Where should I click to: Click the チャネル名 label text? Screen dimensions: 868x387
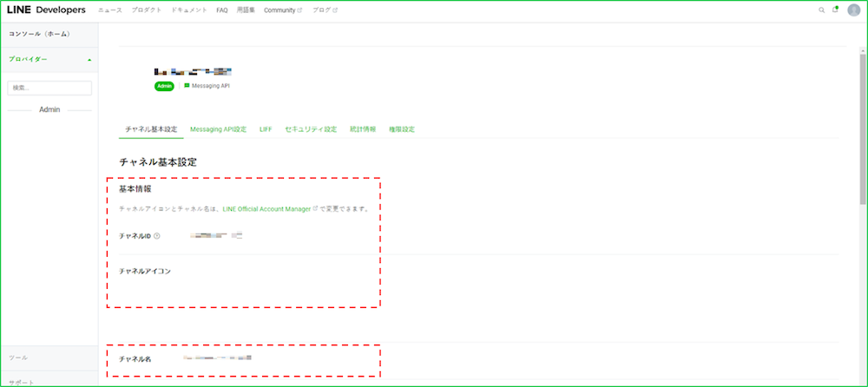pyautogui.click(x=135, y=359)
